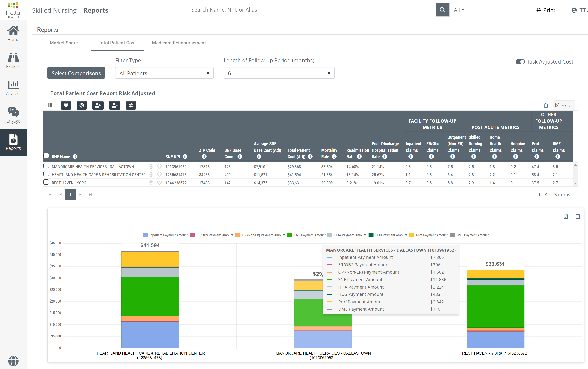Toggle ER/OBS Payment Amount legend
This screenshot has width=588, height=369.
click(x=211, y=235)
